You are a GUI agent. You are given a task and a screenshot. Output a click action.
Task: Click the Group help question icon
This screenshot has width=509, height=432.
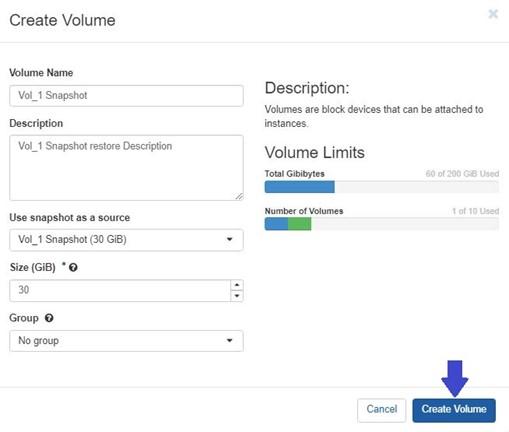point(49,318)
